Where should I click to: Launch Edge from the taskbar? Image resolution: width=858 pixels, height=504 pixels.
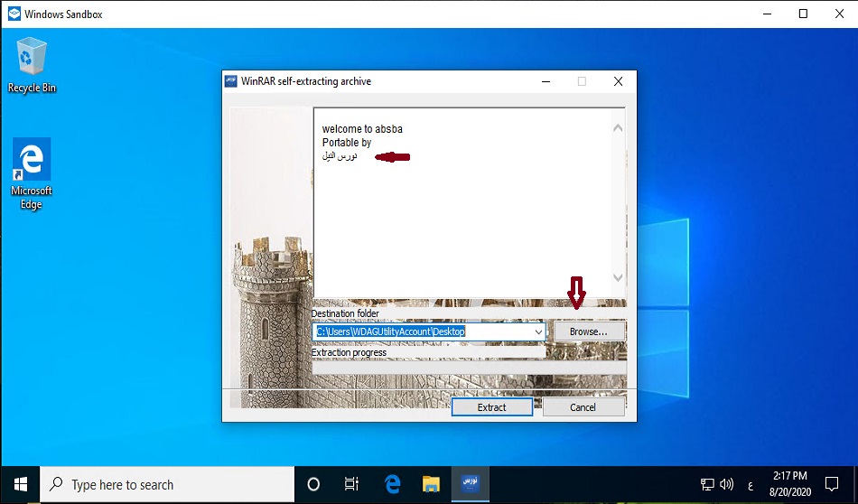click(392, 484)
